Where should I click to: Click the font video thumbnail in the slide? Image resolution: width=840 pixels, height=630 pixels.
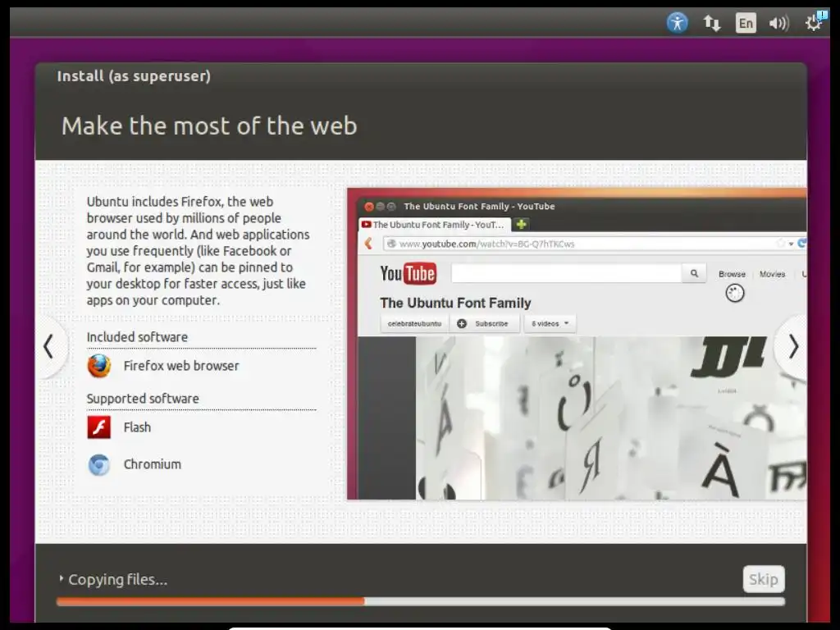coord(610,418)
